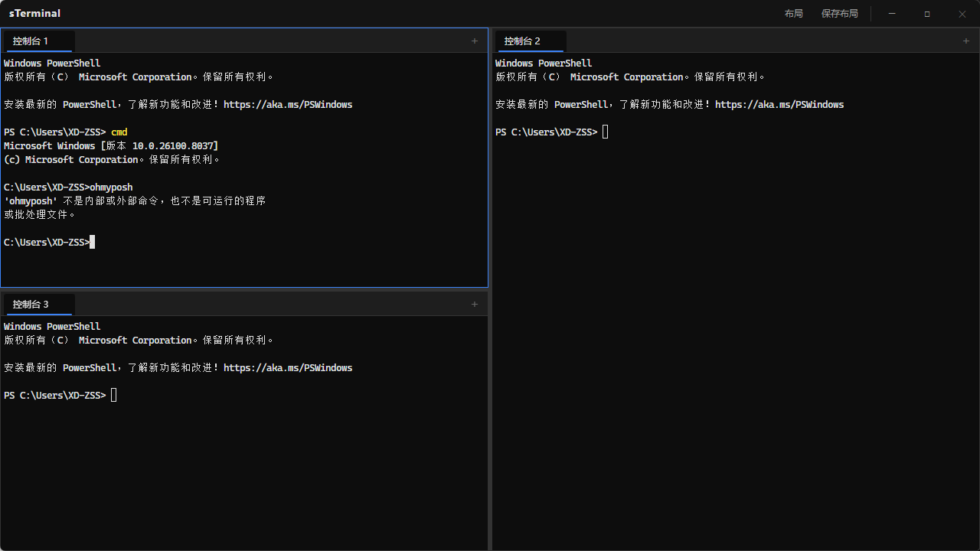Viewport: 980px width, 551px height.
Task: Click the 'C:\Users\XD-ZSS>ohmyposh' command line
Action: click(68, 187)
